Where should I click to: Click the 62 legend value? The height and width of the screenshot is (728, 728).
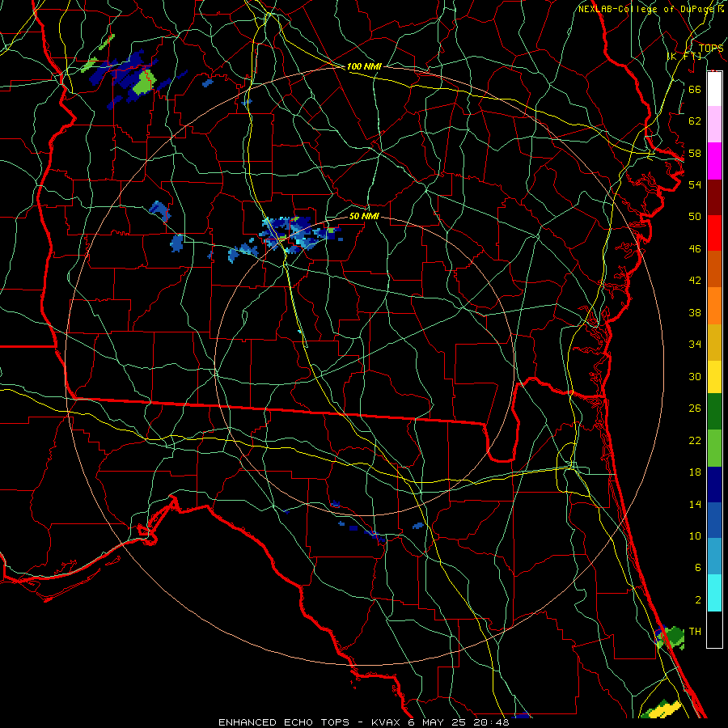[695, 121]
